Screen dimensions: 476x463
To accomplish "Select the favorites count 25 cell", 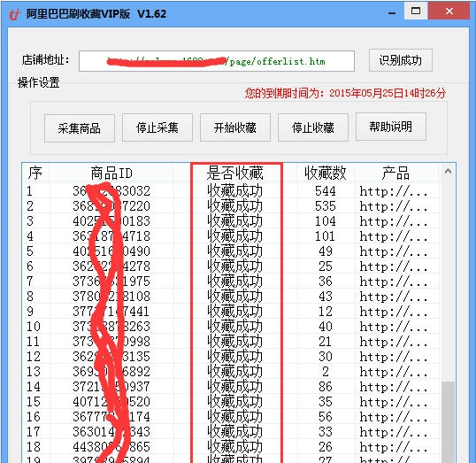I will pos(325,266).
